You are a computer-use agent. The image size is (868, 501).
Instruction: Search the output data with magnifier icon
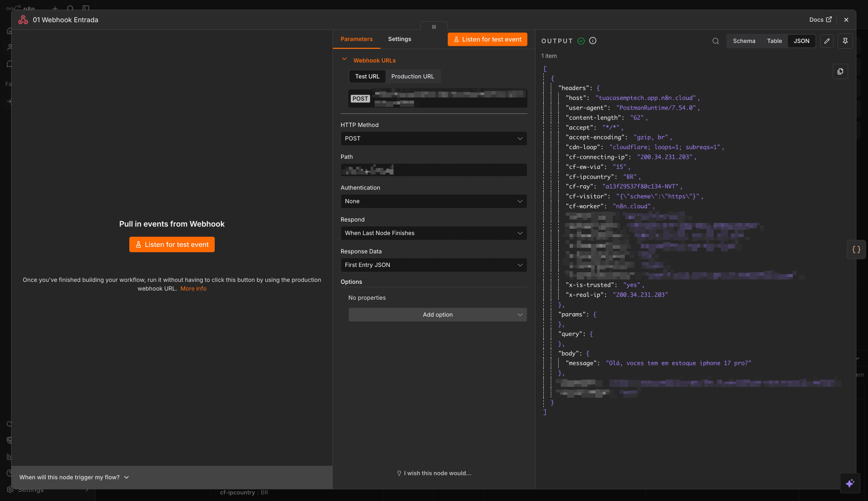click(716, 41)
